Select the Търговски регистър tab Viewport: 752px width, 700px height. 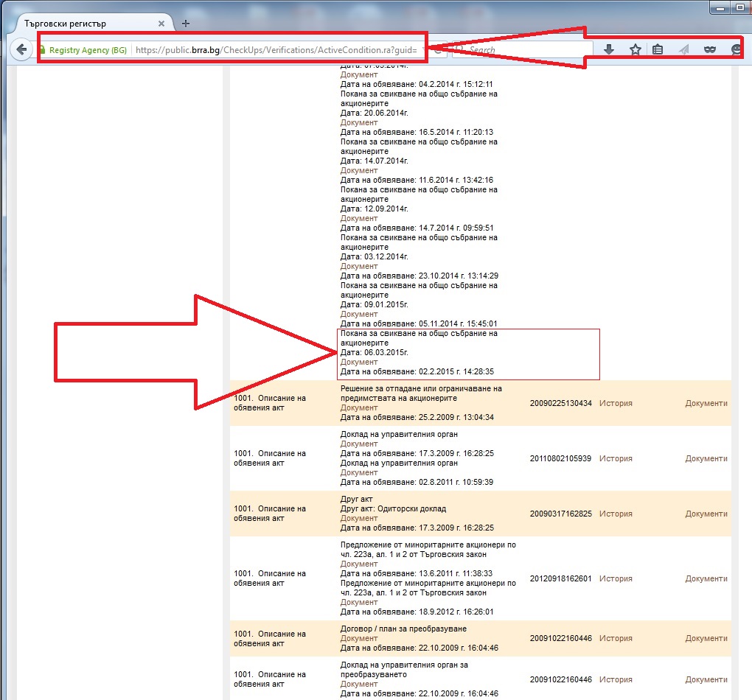88,23
